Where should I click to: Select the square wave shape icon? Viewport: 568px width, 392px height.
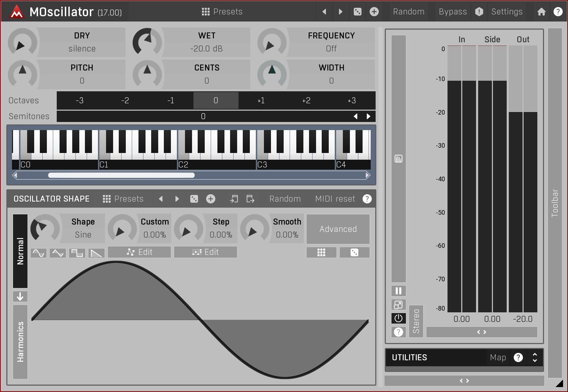coord(77,253)
